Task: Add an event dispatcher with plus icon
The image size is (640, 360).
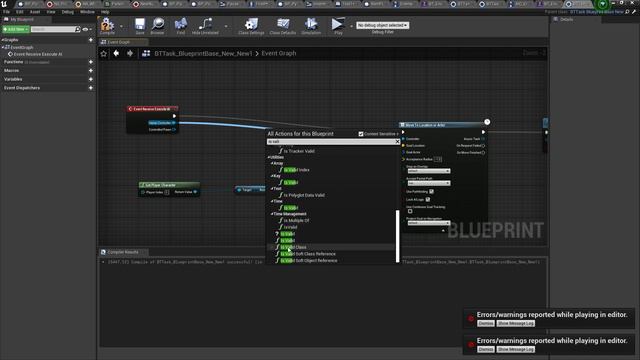Action: [x=91, y=88]
